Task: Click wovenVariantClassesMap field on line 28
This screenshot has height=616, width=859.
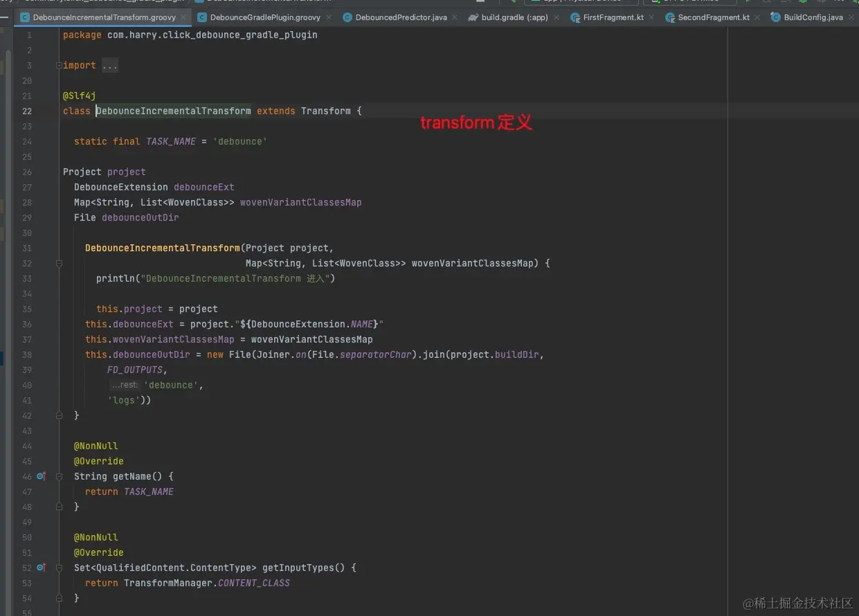Action: (x=301, y=202)
